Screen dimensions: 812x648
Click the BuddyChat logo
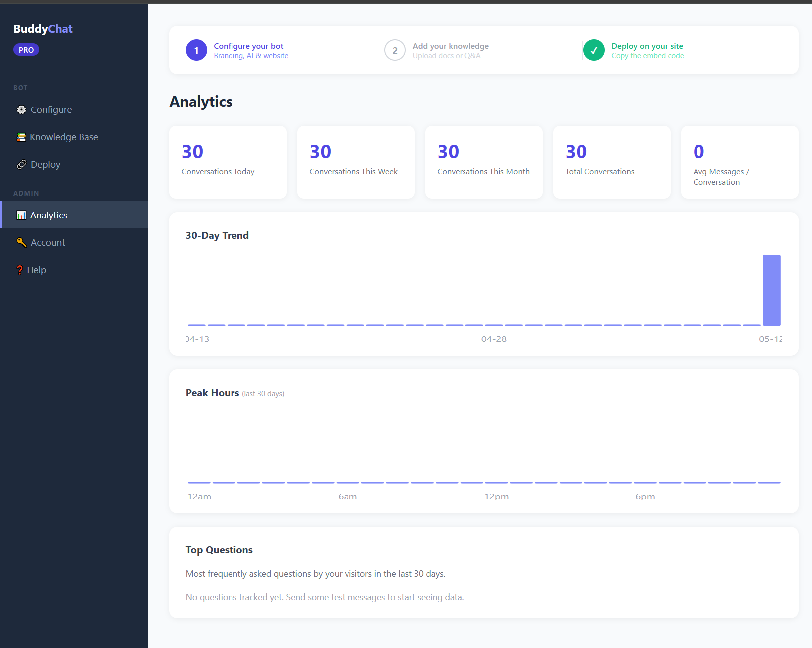[x=43, y=29]
